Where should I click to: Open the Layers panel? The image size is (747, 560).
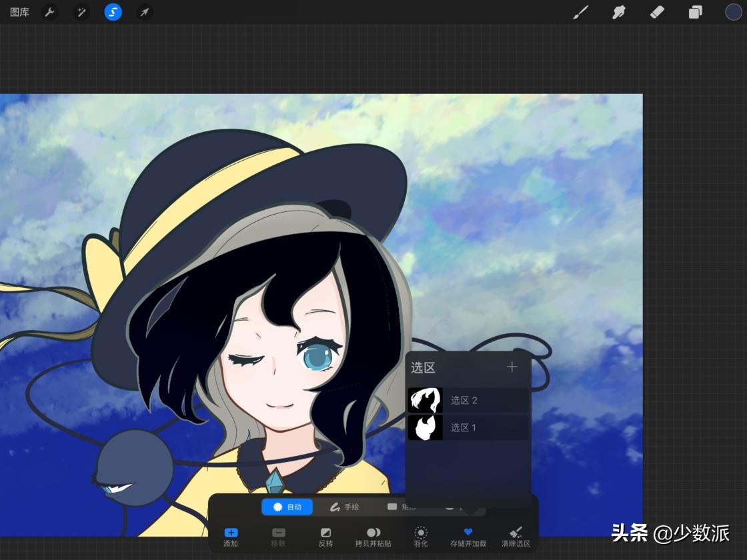(x=695, y=12)
